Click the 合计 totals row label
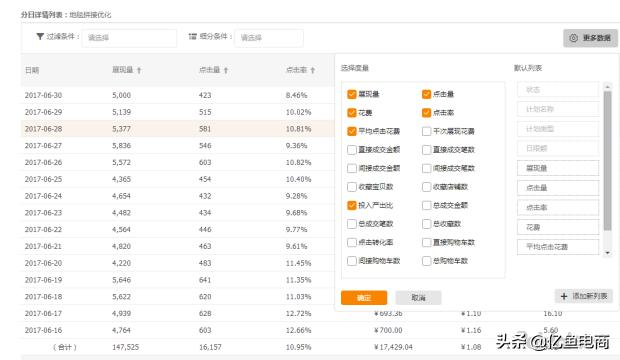Image resolution: width=620 pixels, height=360 pixels. tap(65, 347)
